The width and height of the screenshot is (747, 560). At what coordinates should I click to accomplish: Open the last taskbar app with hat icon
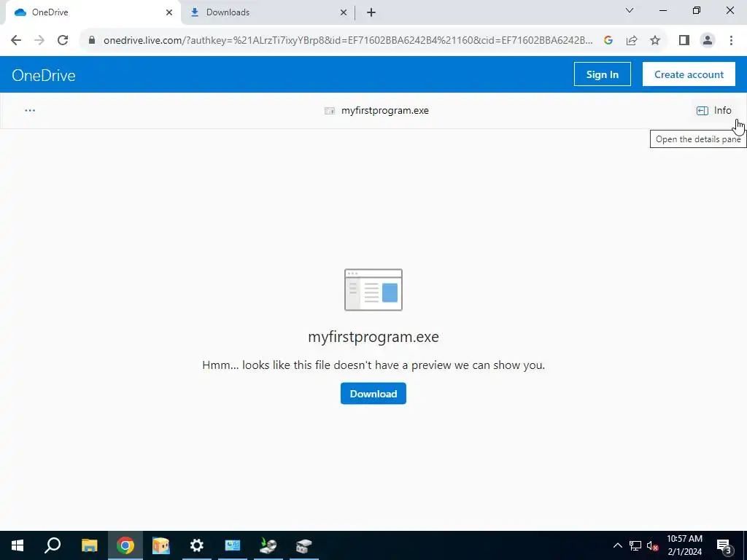[x=304, y=545]
